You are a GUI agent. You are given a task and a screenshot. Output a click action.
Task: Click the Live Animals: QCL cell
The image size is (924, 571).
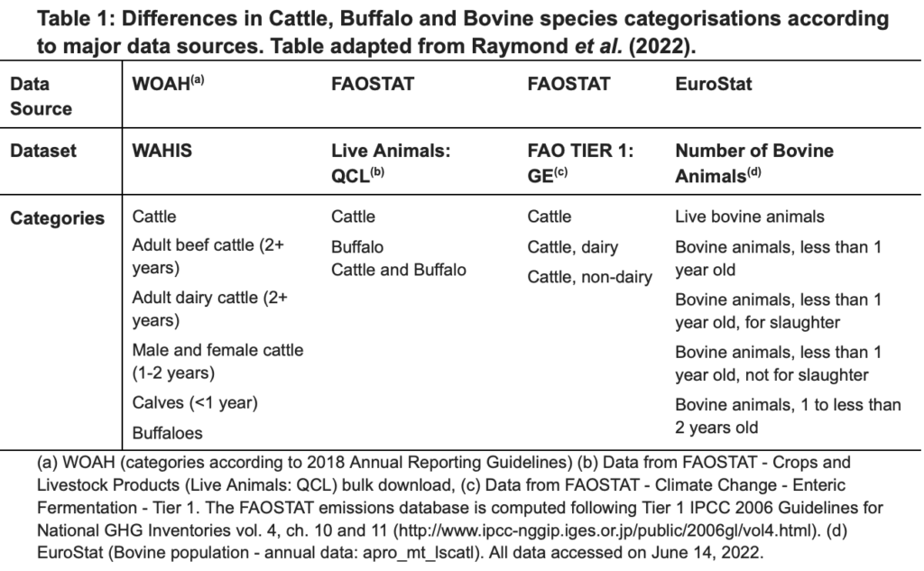(390, 162)
